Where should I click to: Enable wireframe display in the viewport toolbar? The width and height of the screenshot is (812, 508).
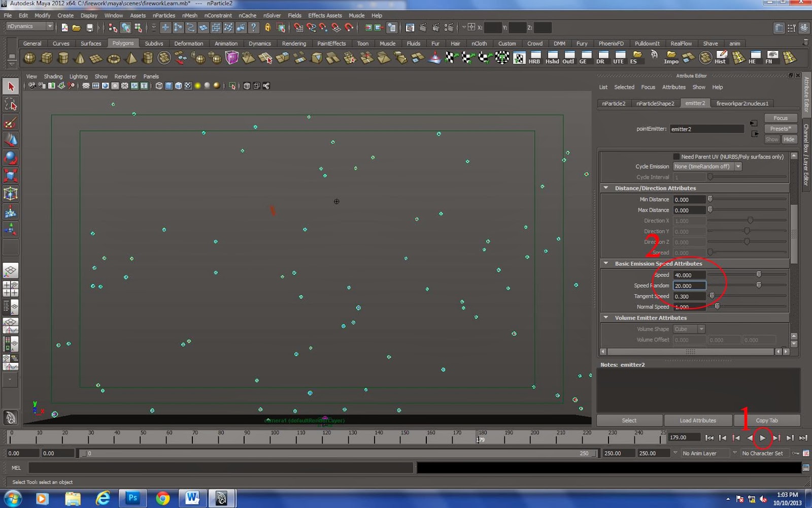pyautogui.click(x=159, y=85)
